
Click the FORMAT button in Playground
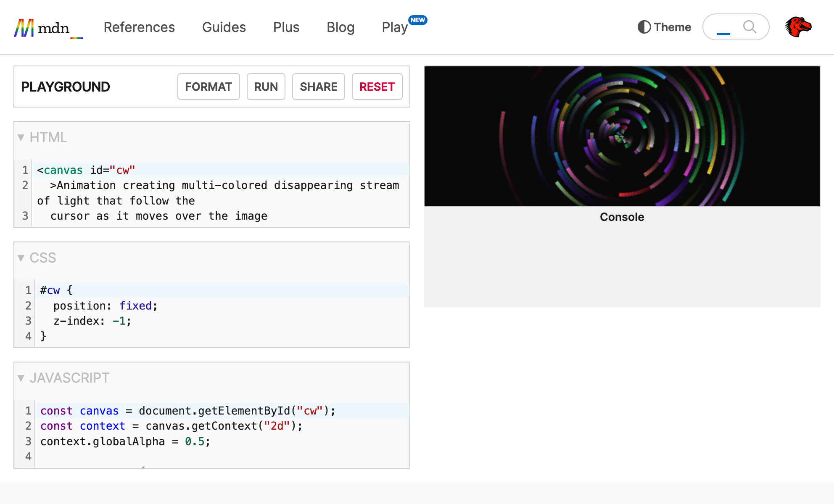click(x=208, y=86)
